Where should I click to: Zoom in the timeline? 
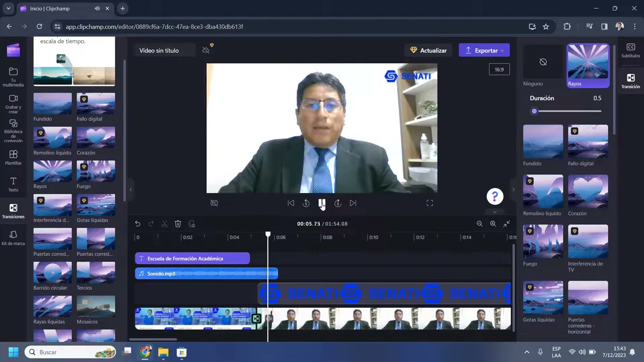point(493,224)
